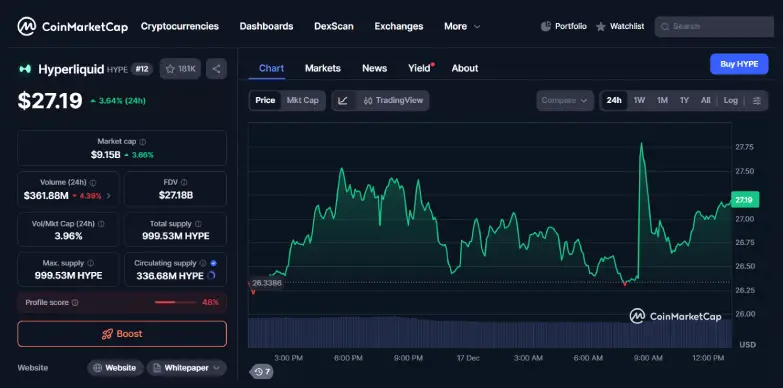Click the globe icon in Website button
The width and height of the screenshot is (783, 388).
[97, 368]
